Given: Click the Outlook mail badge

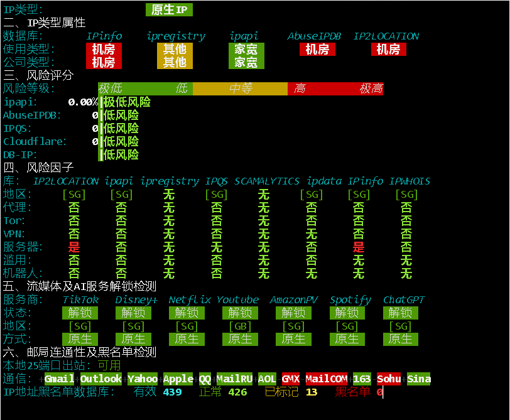Looking at the screenshot, I should 100,379.
